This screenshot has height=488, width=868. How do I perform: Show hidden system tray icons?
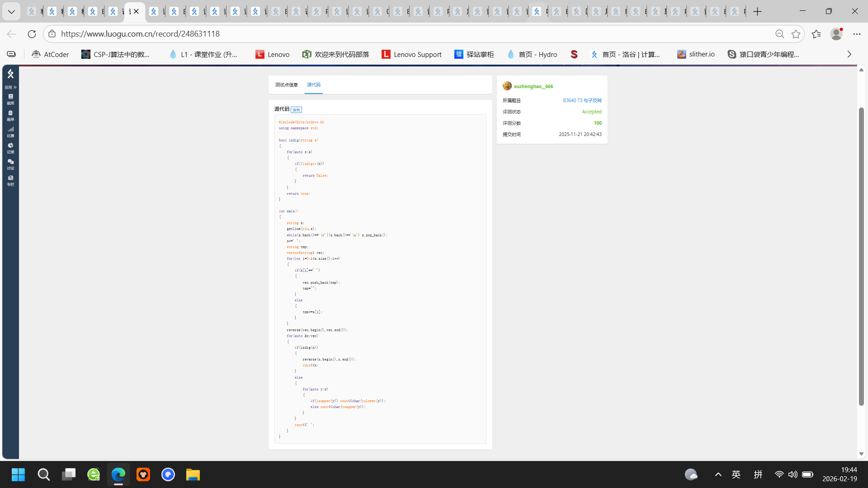718,474
